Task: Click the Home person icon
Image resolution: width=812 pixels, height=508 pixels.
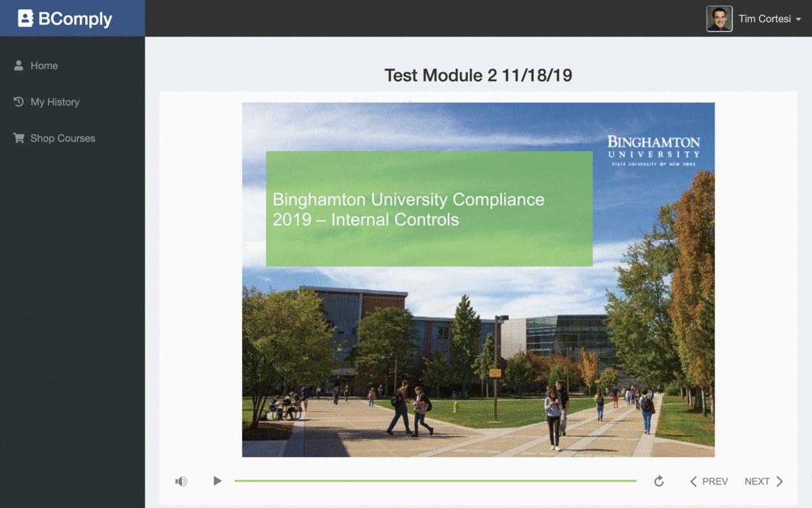Action: coord(19,66)
